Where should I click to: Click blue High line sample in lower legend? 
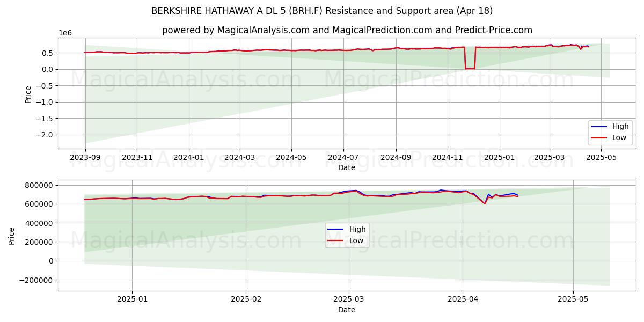coord(336,230)
